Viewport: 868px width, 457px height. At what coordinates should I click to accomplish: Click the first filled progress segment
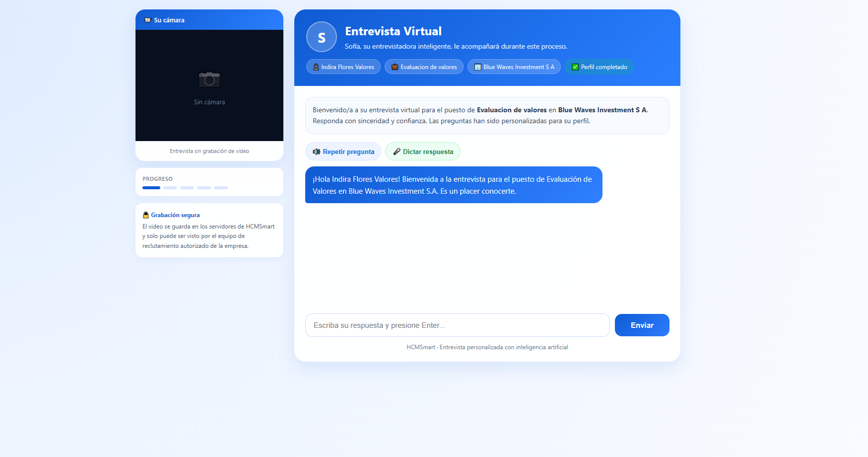151,188
